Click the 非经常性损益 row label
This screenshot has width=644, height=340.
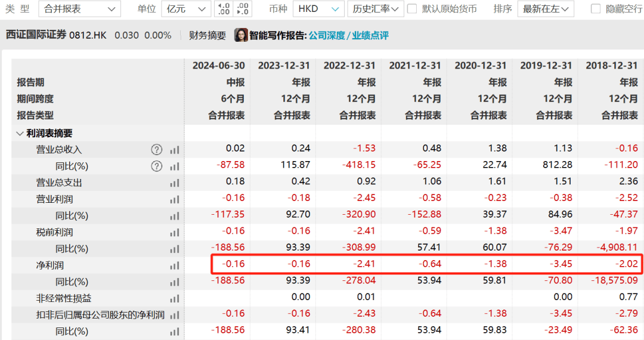pyautogui.click(x=63, y=298)
